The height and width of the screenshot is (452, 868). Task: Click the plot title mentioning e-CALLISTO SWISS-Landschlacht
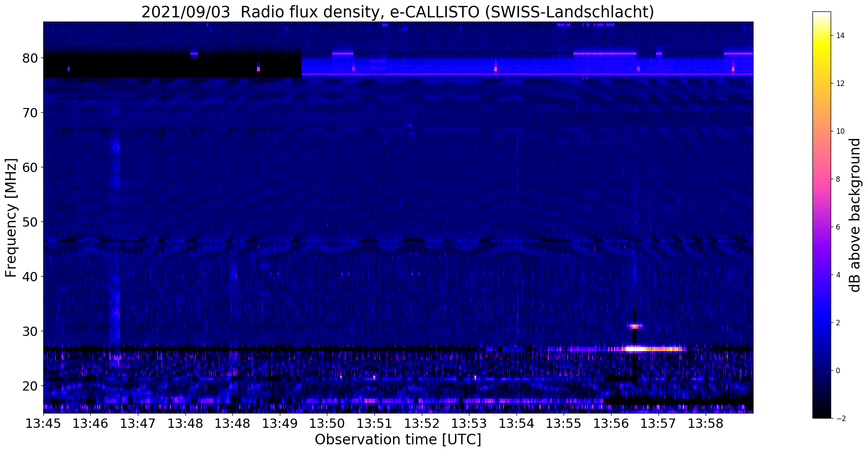(x=398, y=12)
